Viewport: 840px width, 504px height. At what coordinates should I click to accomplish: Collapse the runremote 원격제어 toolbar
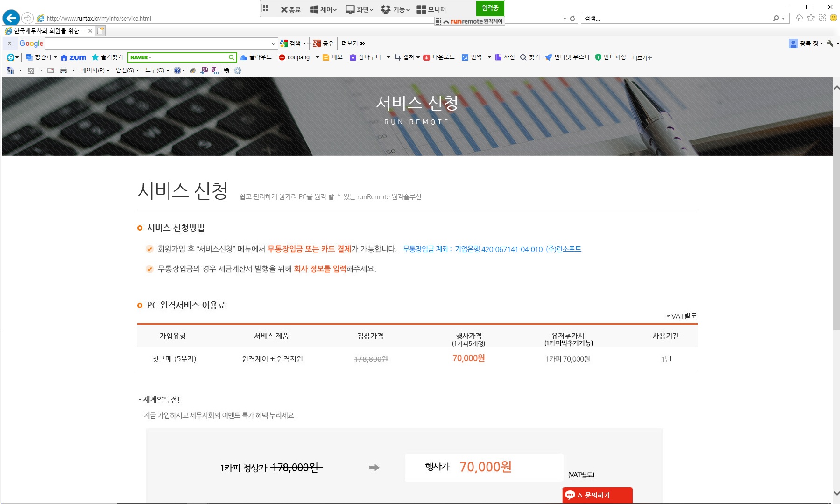[446, 21]
